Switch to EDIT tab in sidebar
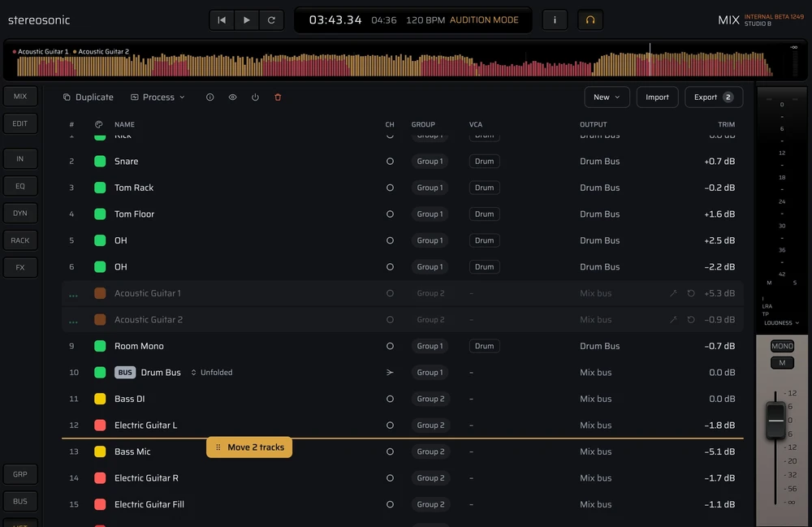This screenshot has width=812, height=527. [20, 123]
